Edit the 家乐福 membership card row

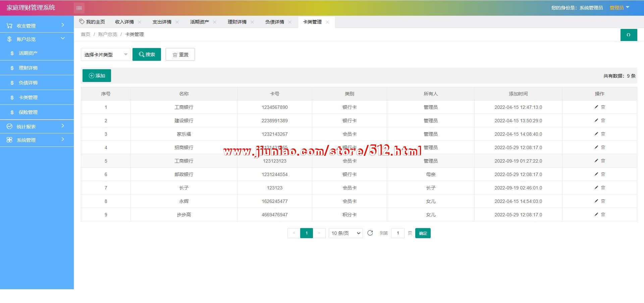click(x=596, y=134)
